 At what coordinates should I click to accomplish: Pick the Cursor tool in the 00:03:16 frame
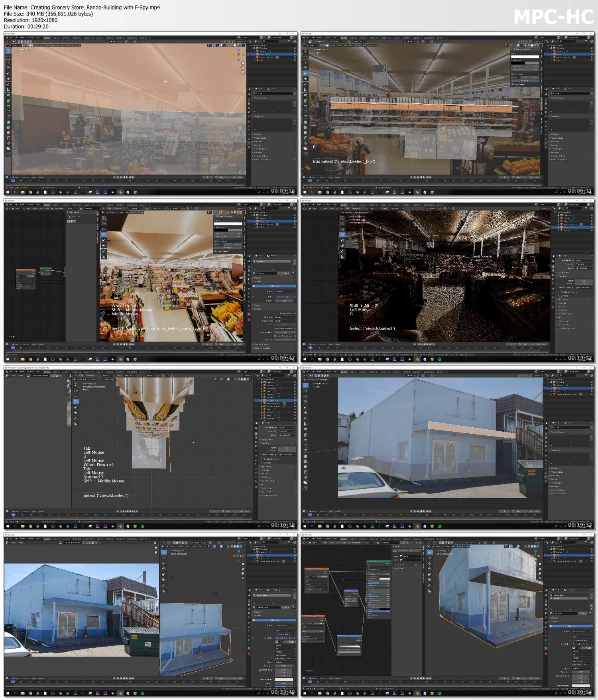click(8, 56)
